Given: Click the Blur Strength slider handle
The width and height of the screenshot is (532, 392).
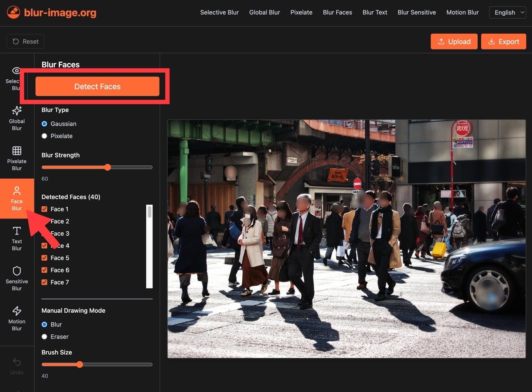Looking at the screenshot, I should (108, 167).
